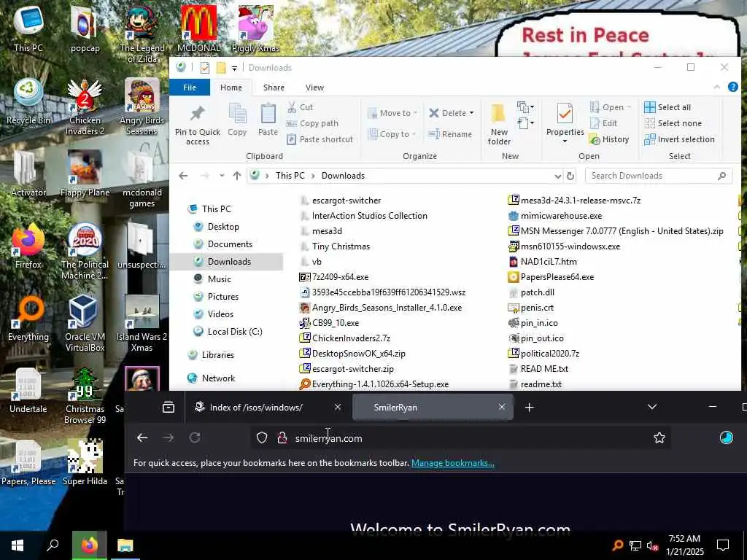Open the Undertale desktop shortcut
This screenshot has width=747, height=560.
pos(28,391)
